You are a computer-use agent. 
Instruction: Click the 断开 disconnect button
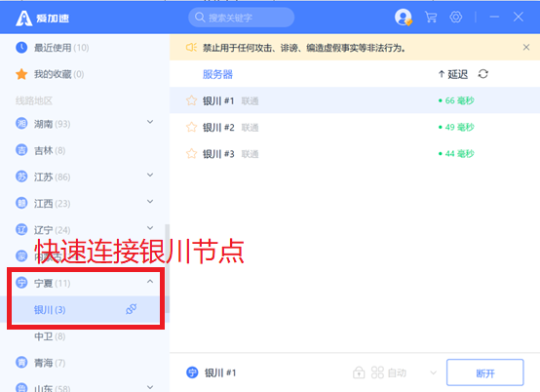point(484,372)
